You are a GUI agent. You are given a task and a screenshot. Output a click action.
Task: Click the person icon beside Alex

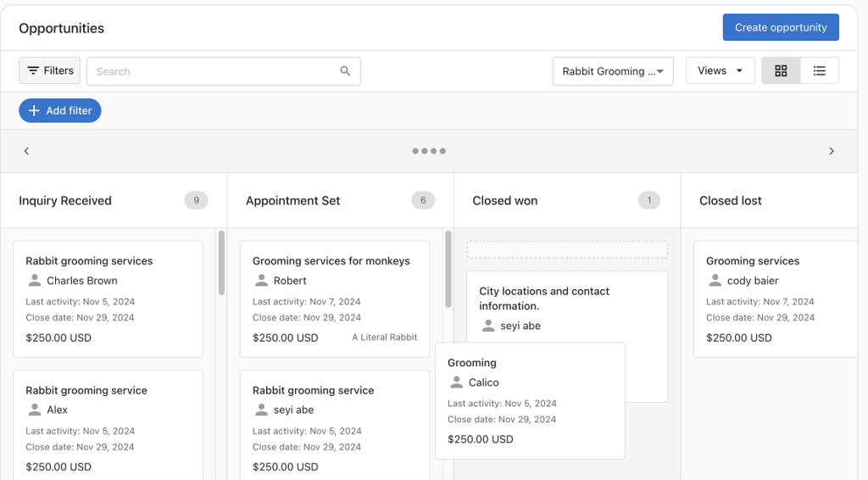(x=35, y=410)
